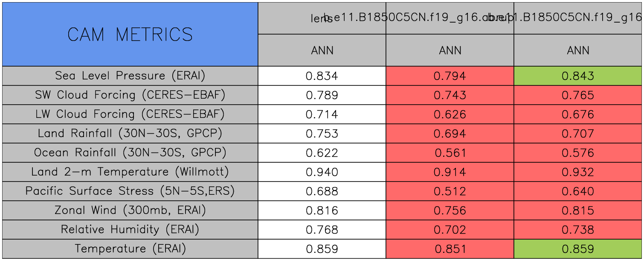644x261 pixels.
Task: Click the green 0.843 cell
Action: click(x=578, y=76)
